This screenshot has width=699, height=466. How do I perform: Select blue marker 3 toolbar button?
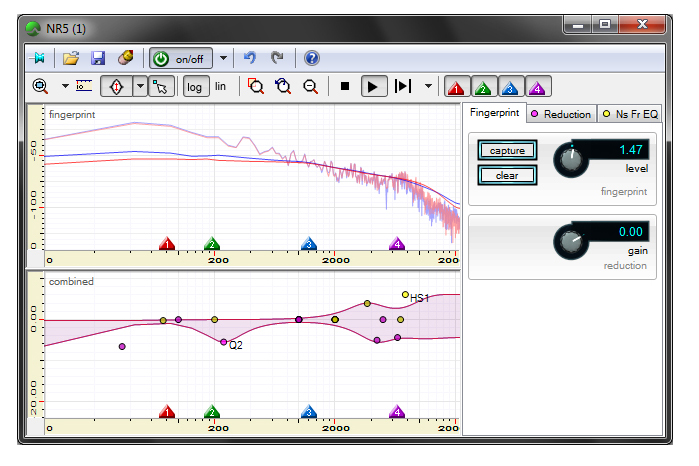pos(510,87)
